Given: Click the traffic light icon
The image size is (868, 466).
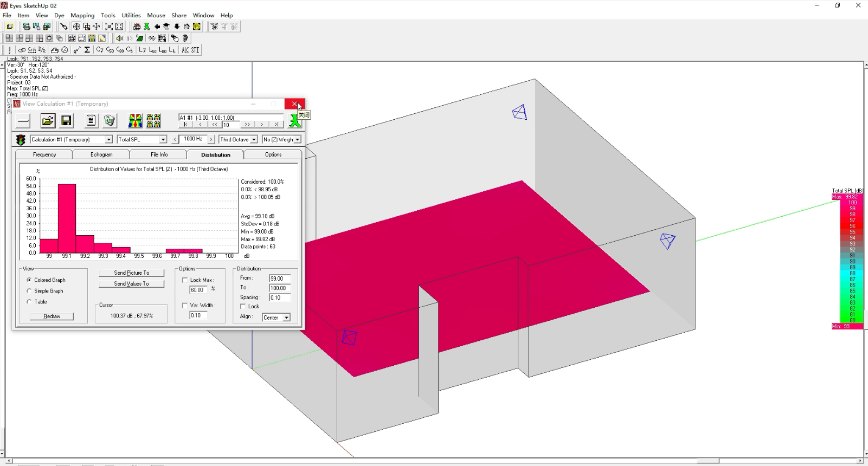Looking at the screenshot, I should [x=21, y=140].
